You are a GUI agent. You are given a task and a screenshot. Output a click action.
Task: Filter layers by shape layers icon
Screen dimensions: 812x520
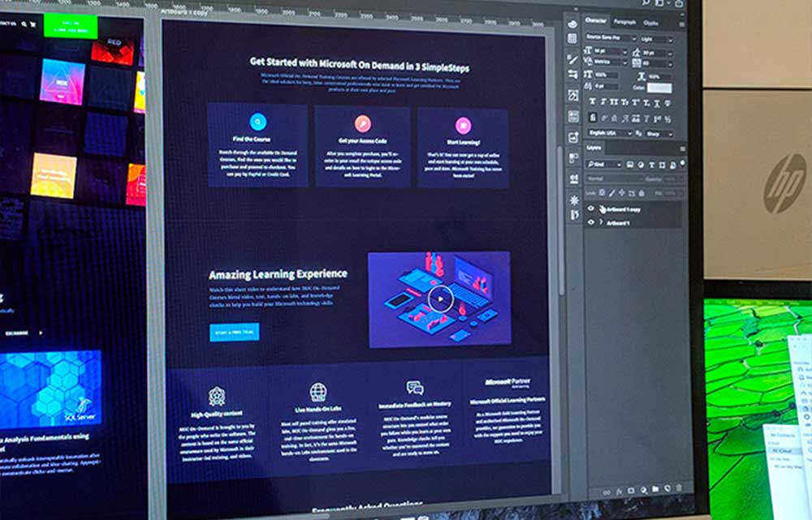(662, 165)
